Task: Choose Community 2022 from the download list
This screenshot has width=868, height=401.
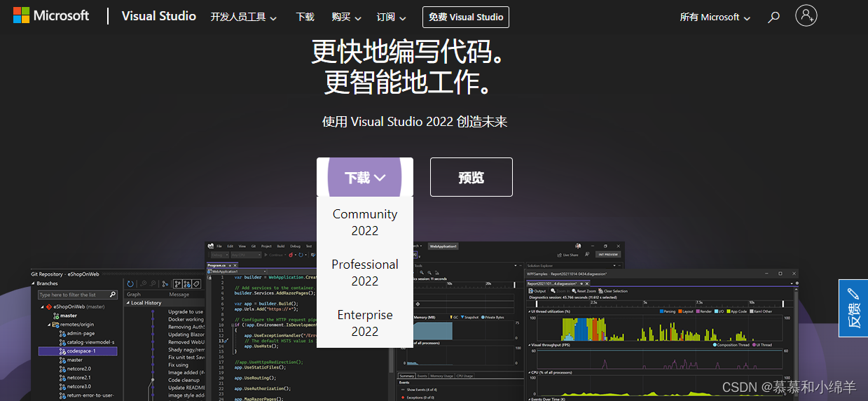Action: 365,222
